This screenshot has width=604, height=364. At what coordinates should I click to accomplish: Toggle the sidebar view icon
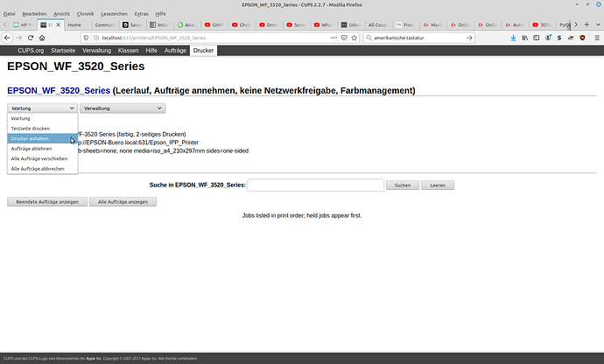537,38
